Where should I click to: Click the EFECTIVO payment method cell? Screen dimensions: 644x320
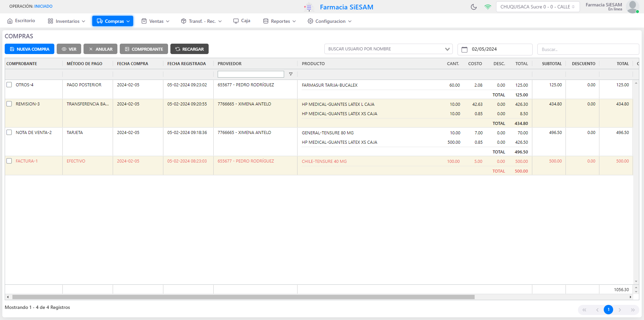pyautogui.click(x=76, y=161)
